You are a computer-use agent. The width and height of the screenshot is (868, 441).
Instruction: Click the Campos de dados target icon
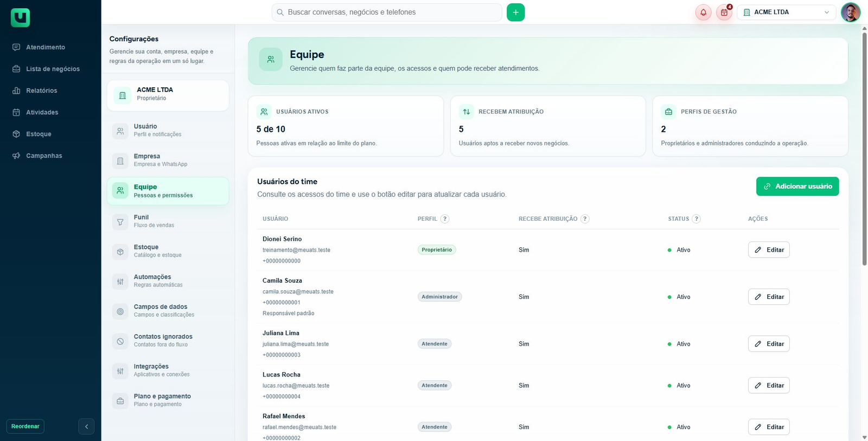coord(120,311)
